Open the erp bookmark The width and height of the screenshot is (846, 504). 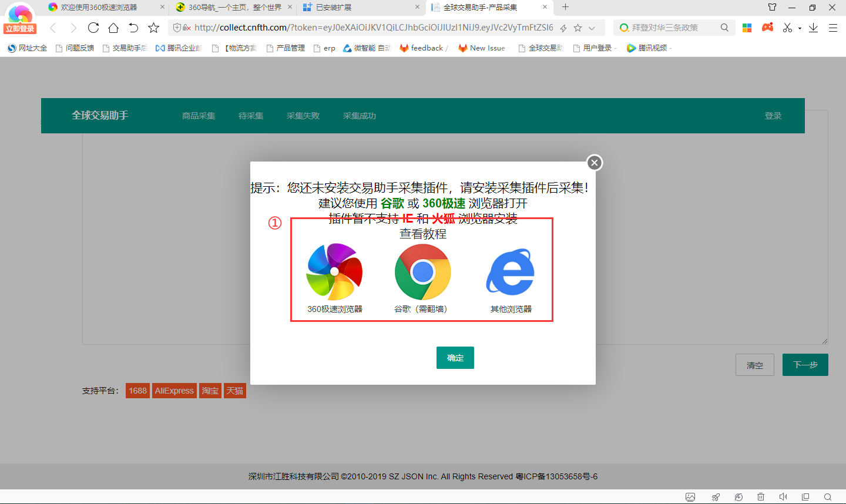[x=324, y=48]
